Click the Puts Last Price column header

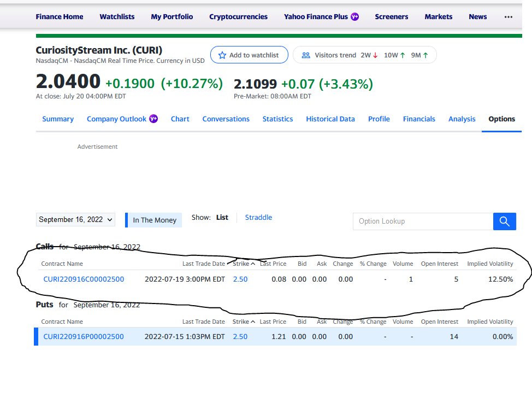click(x=273, y=322)
